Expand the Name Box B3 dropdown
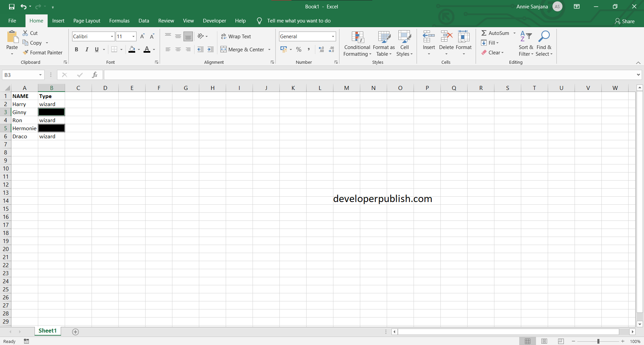The image size is (644, 345). coord(40,75)
